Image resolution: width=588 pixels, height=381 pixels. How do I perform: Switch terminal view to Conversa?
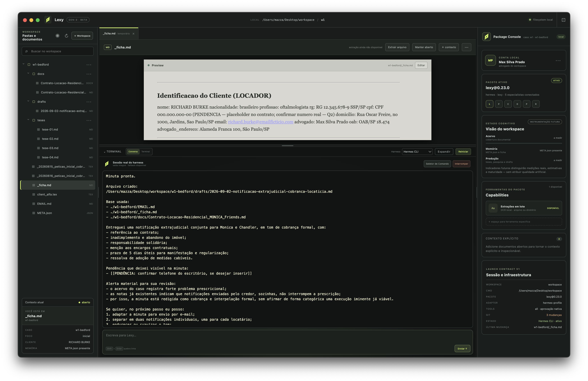[133, 152]
